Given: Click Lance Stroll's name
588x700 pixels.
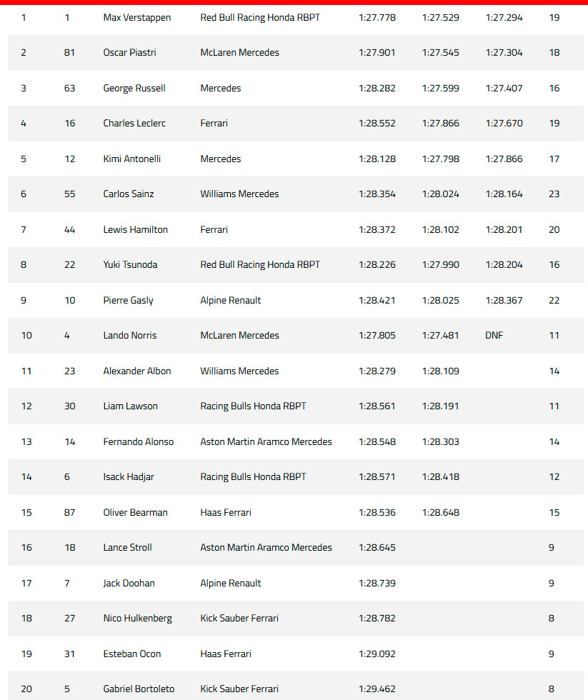Looking at the screenshot, I should point(127,548).
